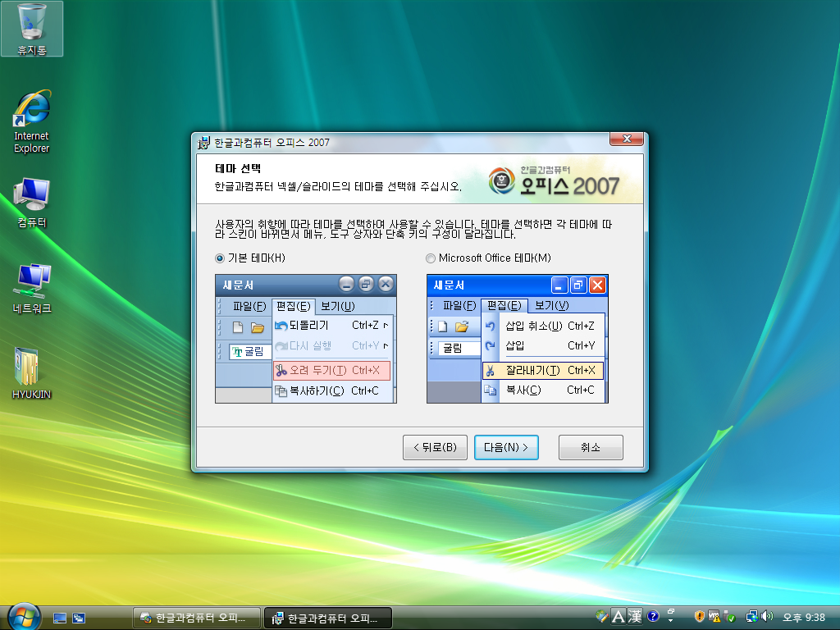Click the language bar restore icon
The image size is (840, 630).
[x=671, y=611]
